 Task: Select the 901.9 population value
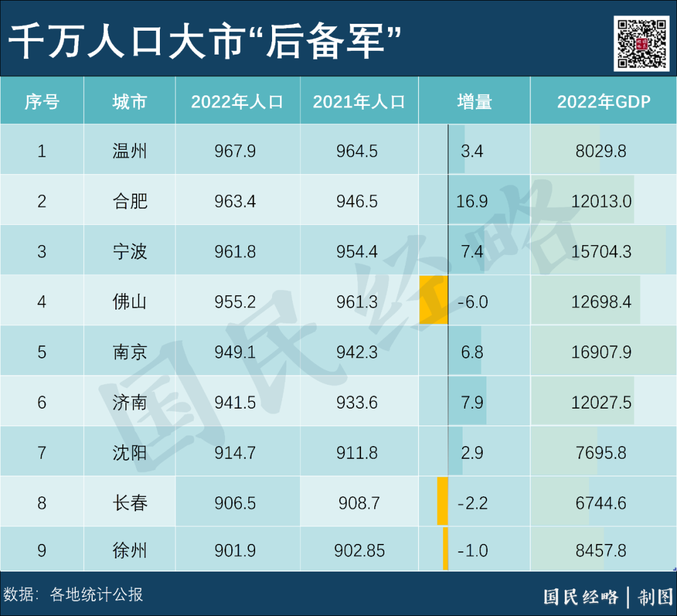pyautogui.click(x=235, y=550)
